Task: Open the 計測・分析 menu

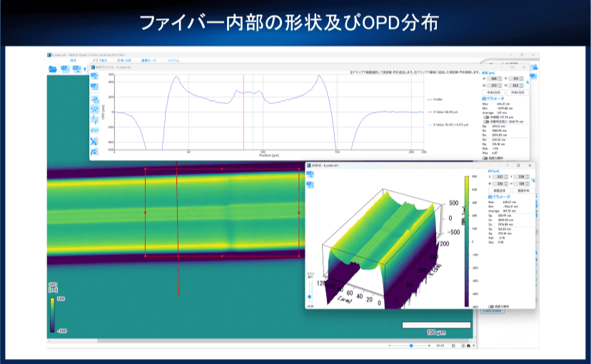Action: (x=124, y=61)
